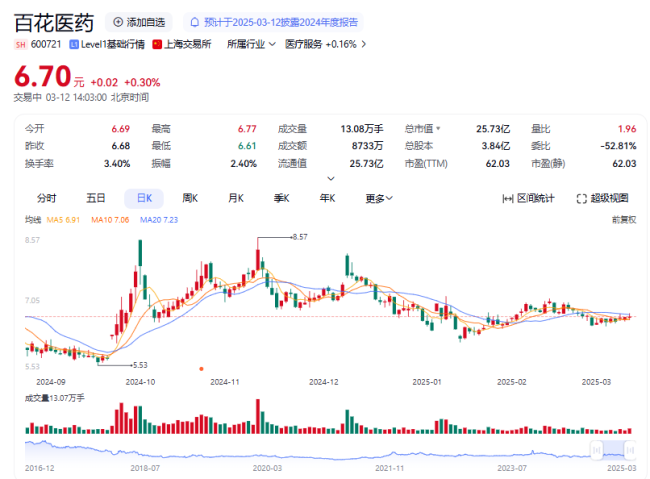Image resolution: width=650 pixels, height=479 pixels.
Task: Switch to 五日 chart tab
Action: (95, 198)
